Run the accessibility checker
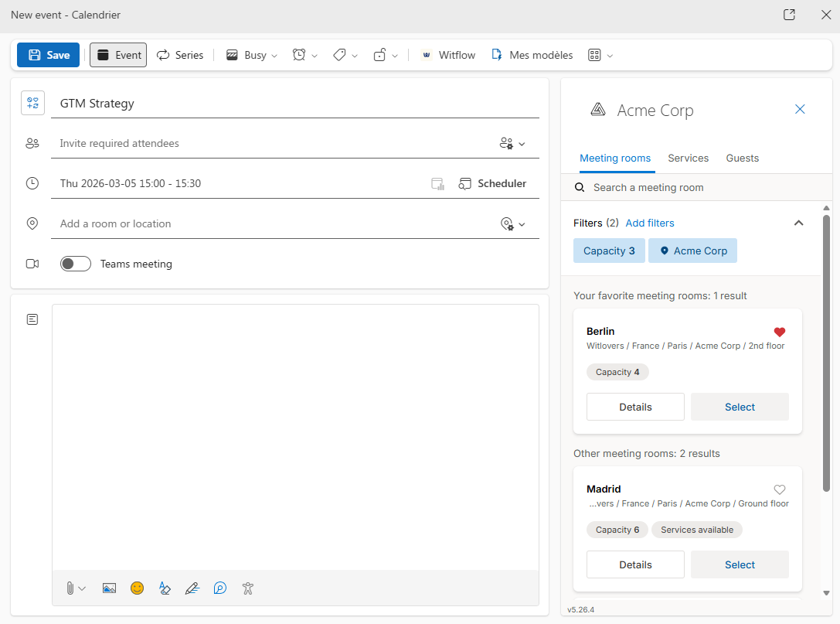 247,588
